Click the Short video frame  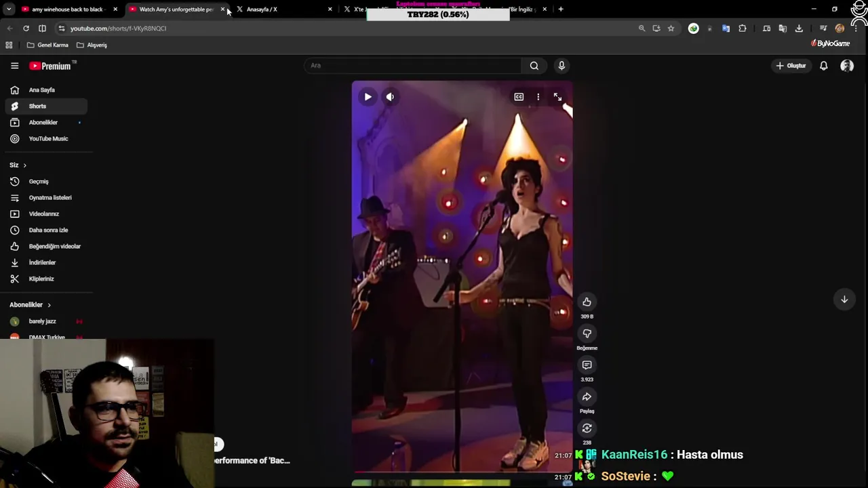462,277
